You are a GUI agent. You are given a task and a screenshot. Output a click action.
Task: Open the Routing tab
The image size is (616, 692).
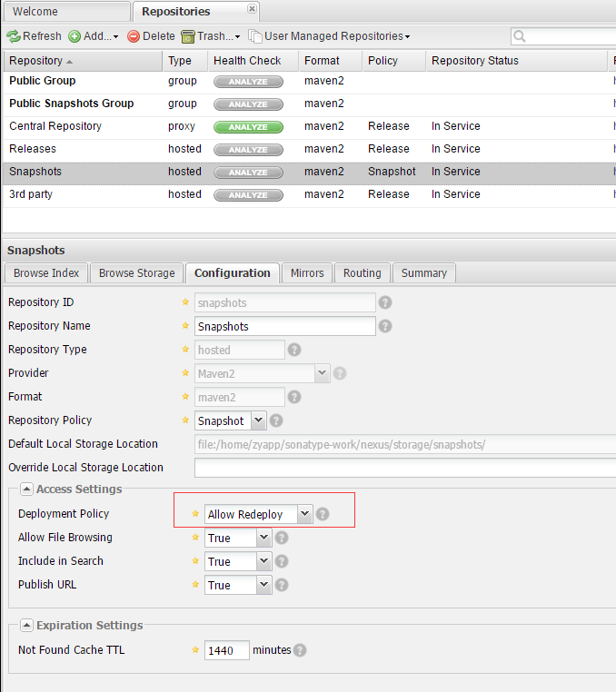(x=363, y=273)
